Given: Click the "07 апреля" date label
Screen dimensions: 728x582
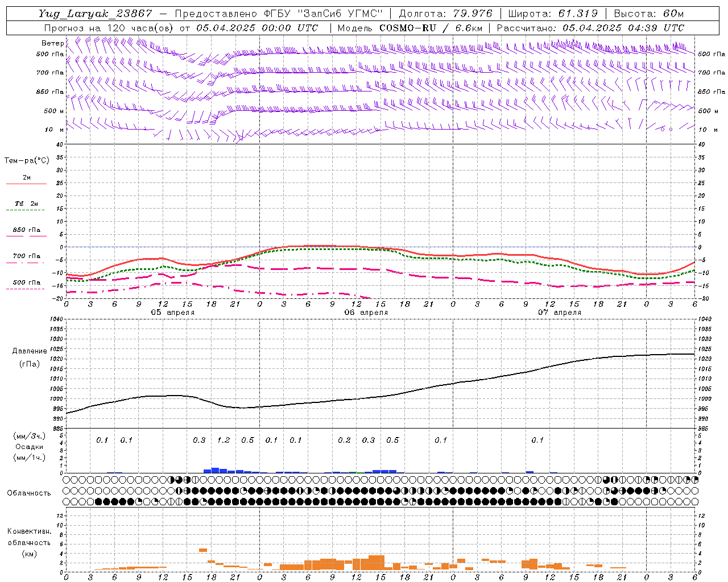Looking at the screenshot, I should (x=559, y=313).
